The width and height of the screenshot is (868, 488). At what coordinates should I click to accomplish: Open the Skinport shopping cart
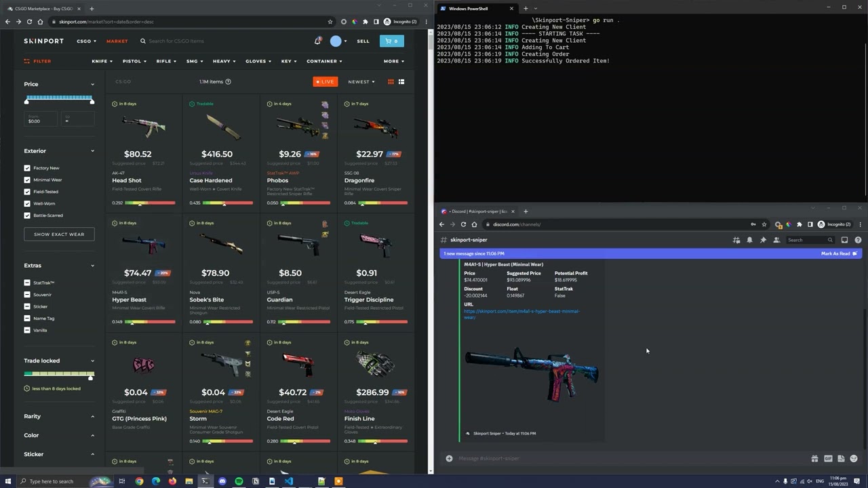point(392,41)
